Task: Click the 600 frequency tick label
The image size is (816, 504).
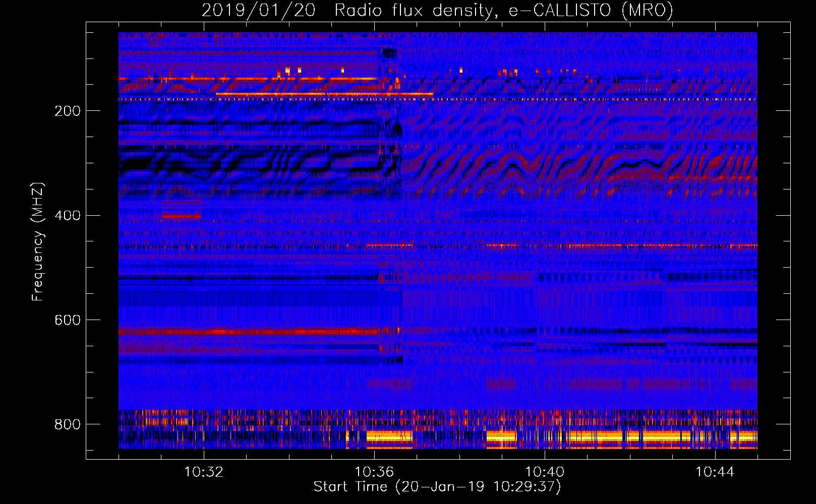Action: (68, 320)
